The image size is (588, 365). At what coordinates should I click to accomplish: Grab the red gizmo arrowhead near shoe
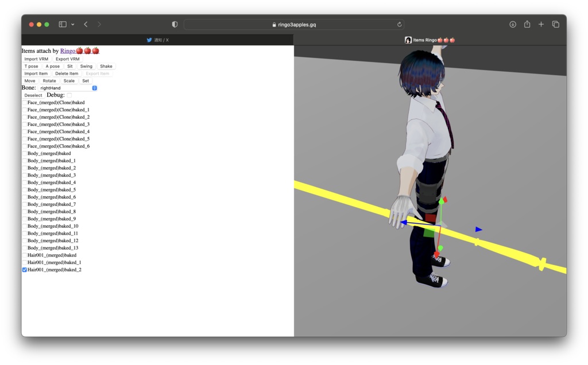[436, 254]
